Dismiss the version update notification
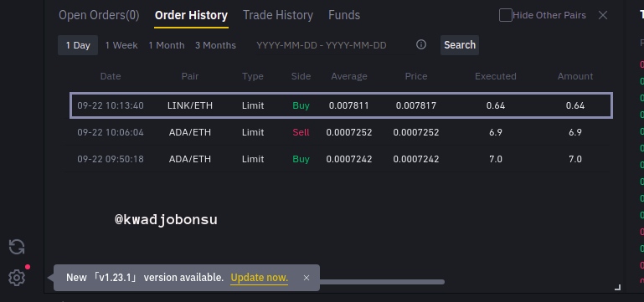Viewport: 644px width, 302px height. tap(307, 278)
